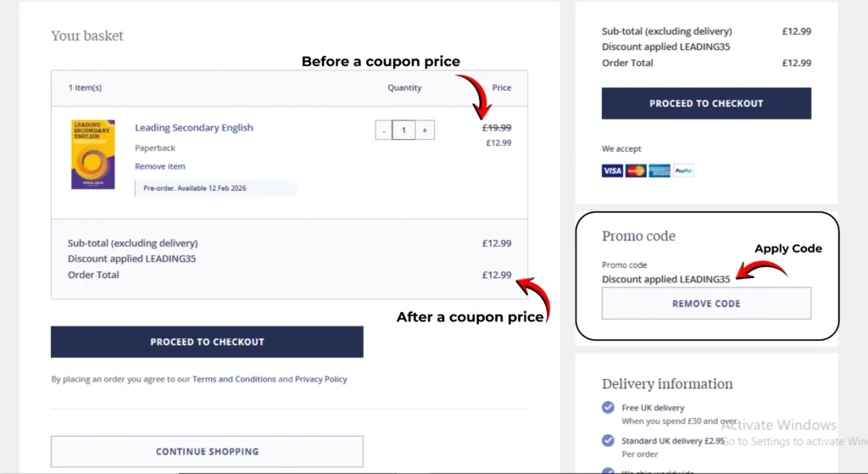Click the PayPal payment icon

point(683,170)
